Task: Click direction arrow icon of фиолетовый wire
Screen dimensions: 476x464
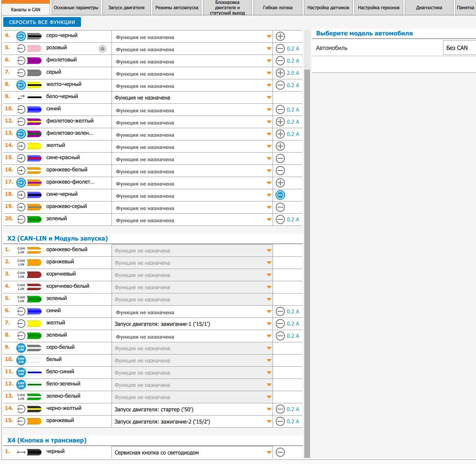Action: click(x=21, y=61)
